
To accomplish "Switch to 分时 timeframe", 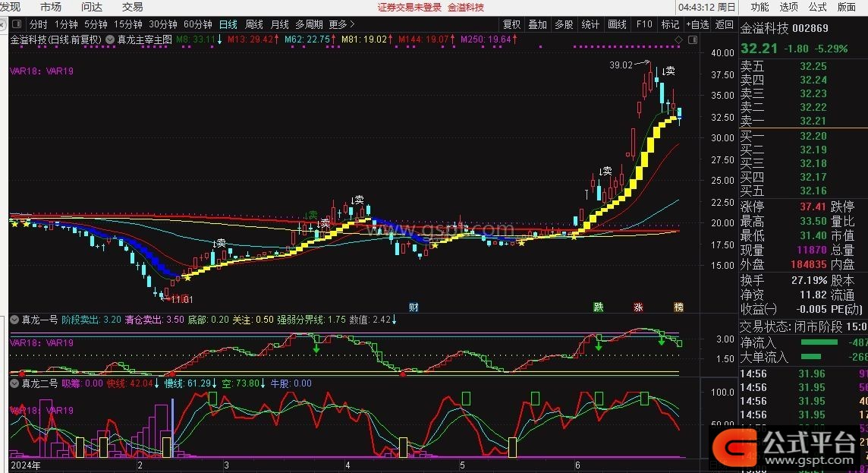I will coord(38,24).
